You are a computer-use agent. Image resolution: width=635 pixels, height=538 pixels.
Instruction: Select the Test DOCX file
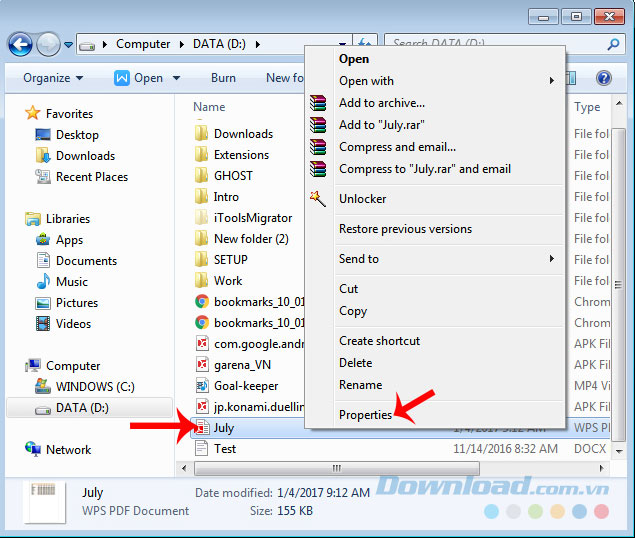[225, 449]
